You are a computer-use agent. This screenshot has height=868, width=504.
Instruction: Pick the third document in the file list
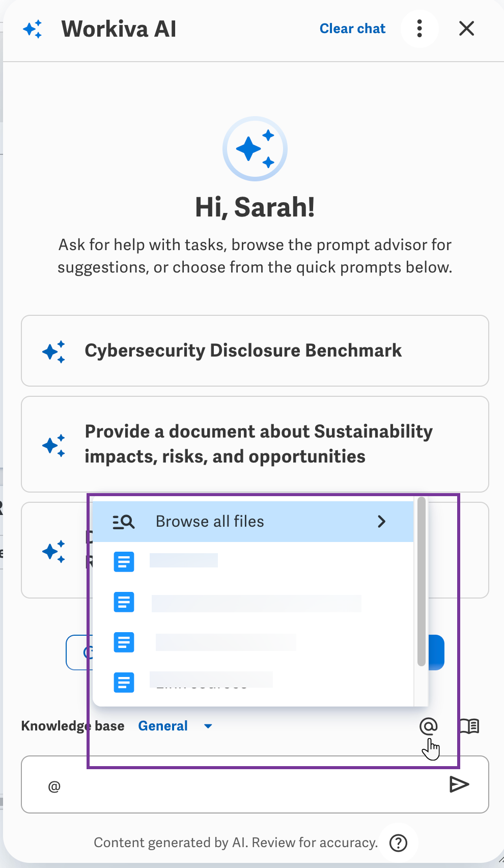tap(226, 642)
